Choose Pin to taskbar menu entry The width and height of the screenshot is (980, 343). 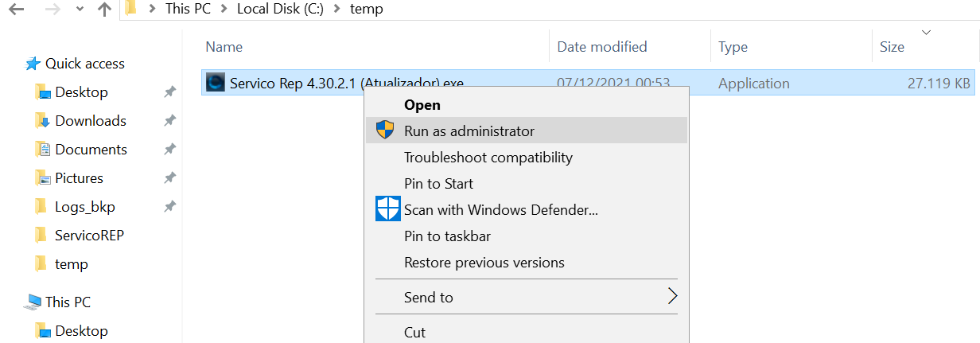[447, 236]
